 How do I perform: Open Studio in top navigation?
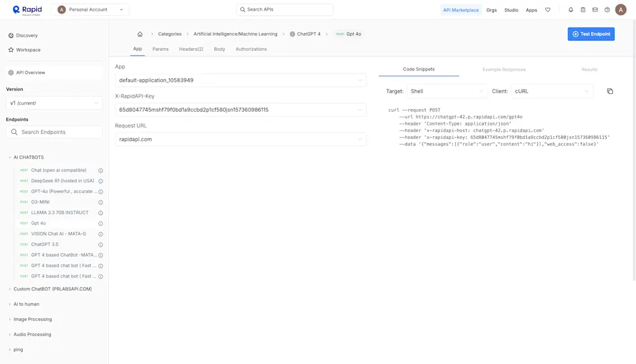(x=511, y=10)
